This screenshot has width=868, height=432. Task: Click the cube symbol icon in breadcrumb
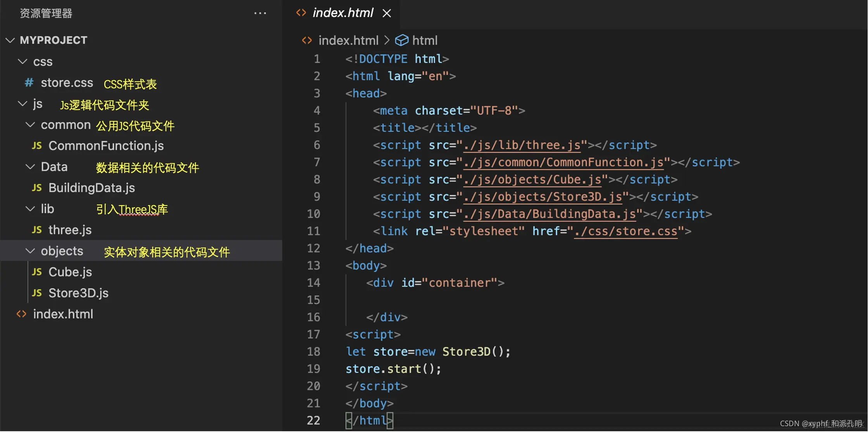(401, 40)
